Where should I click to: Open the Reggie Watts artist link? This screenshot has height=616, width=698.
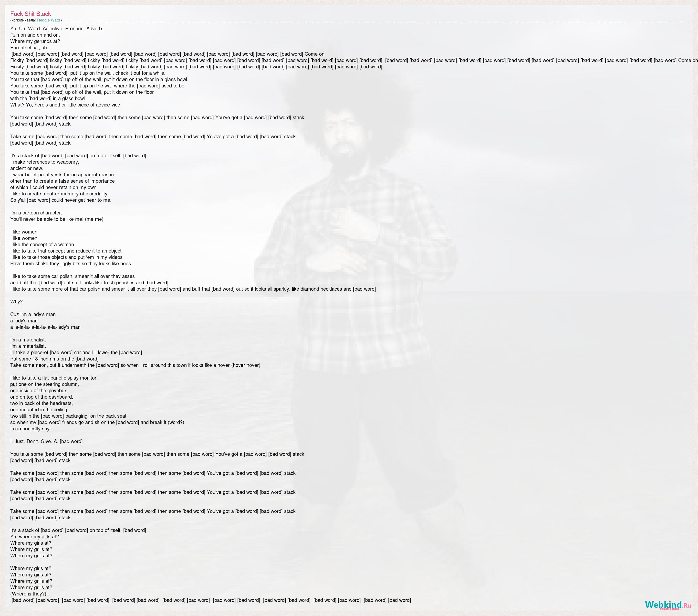click(49, 20)
